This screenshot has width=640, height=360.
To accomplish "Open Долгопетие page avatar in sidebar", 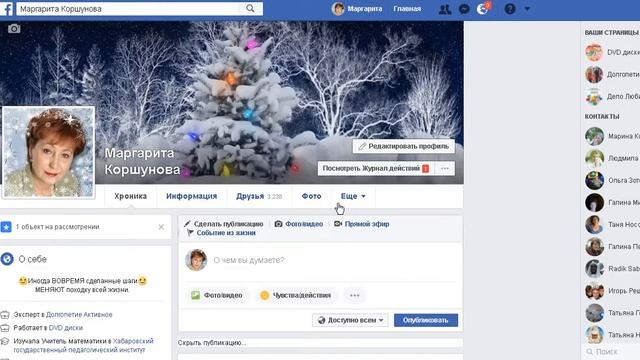I will click(x=594, y=74).
